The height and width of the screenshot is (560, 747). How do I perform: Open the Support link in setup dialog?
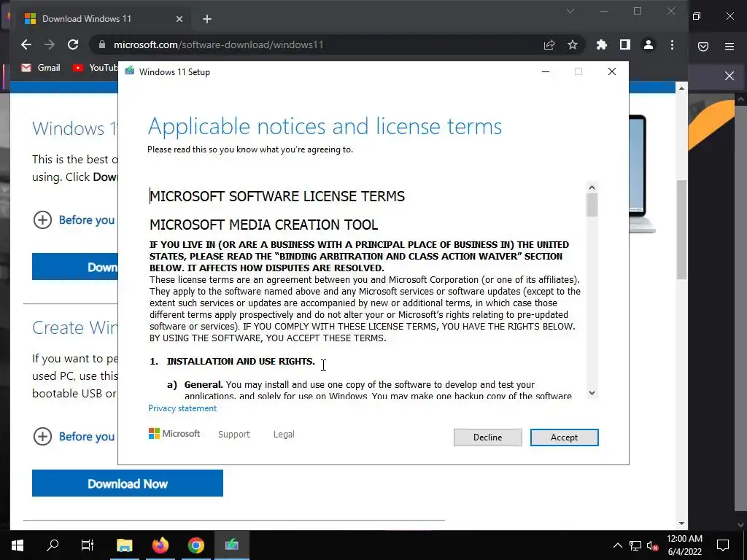point(234,435)
